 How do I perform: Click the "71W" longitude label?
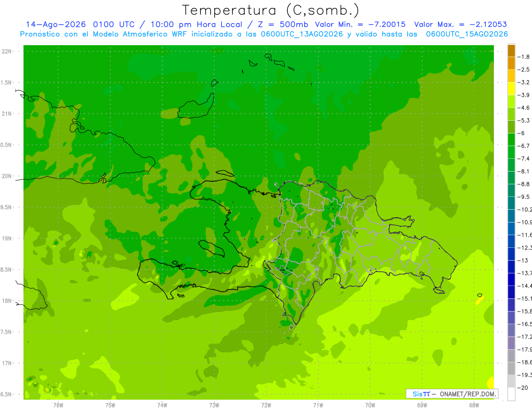click(x=318, y=405)
